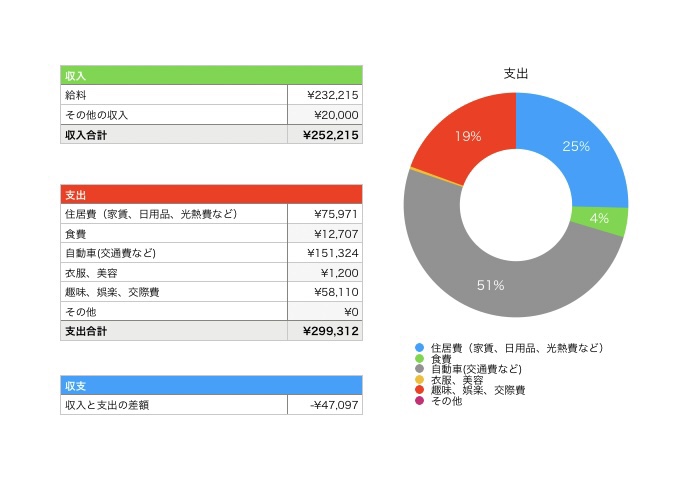The width and height of the screenshot is (693, 495).
Task: Click the 住居費 legend label text
Action: (x=517, y=348)
